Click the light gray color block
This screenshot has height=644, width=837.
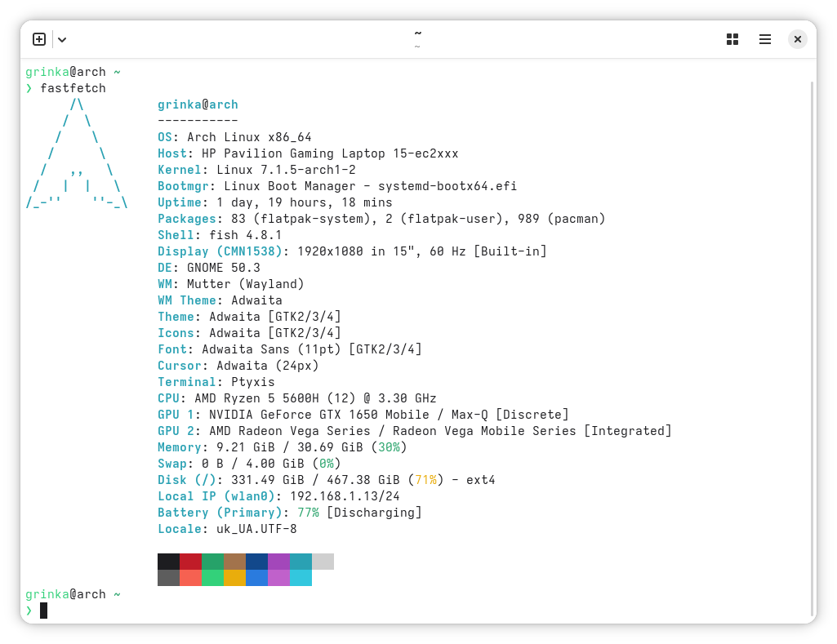(x=323, y=562)
